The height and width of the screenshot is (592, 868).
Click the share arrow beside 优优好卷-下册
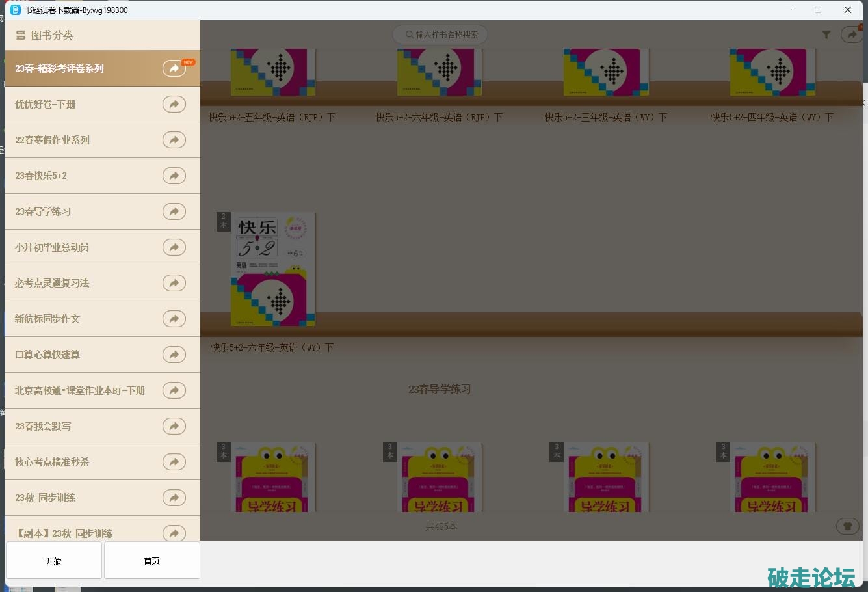coord(174,104)
